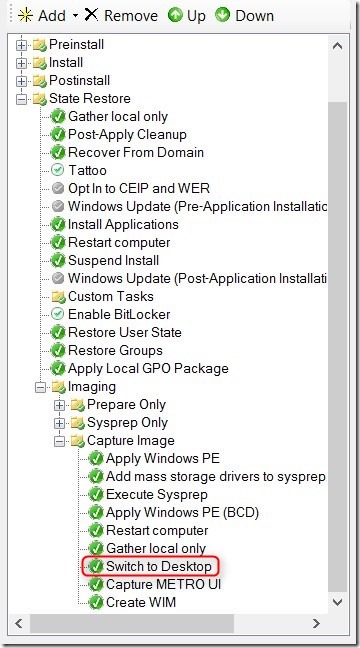This screenshot has height=648, width=360.
Task: Click the green check icon beside Create WIM
Action: (96, 602)
